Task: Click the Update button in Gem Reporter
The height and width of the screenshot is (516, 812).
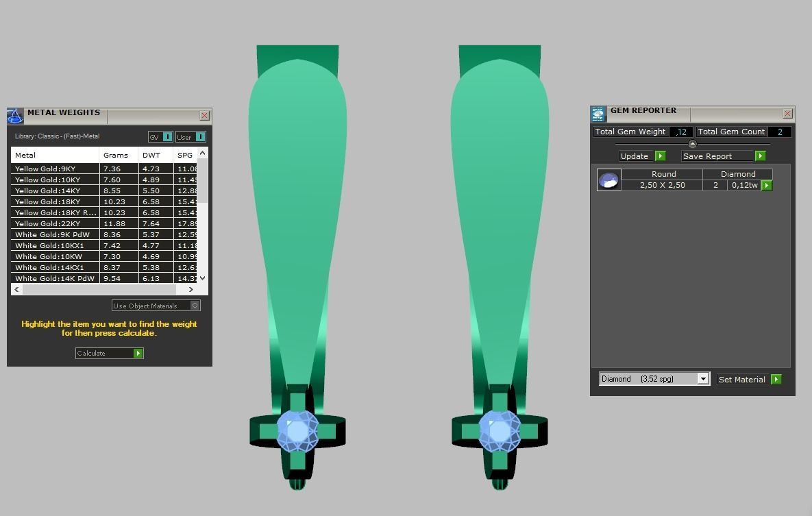Action: point(642,156)
